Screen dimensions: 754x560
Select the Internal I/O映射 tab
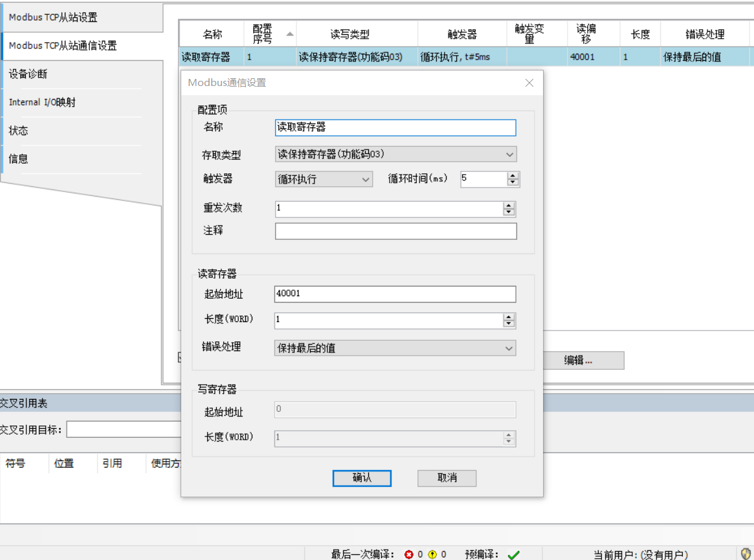(x=42, y=102)
